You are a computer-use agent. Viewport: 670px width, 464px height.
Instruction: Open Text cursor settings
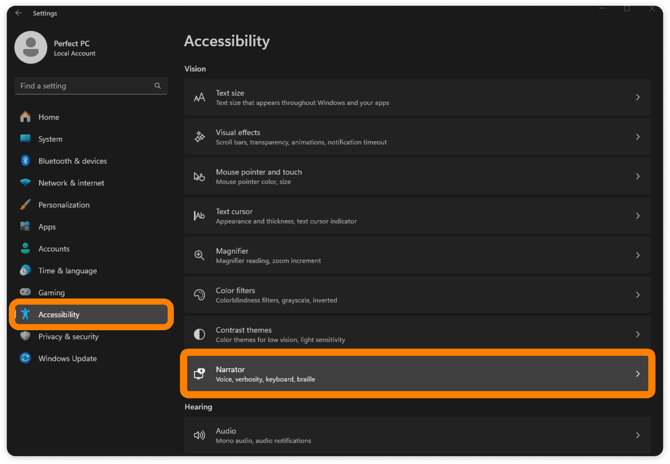417,216
